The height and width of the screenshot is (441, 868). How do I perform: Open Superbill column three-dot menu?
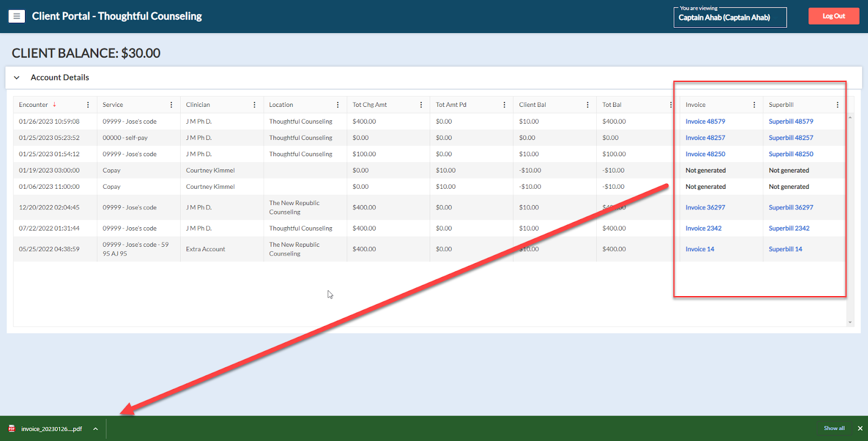point(837,105)
